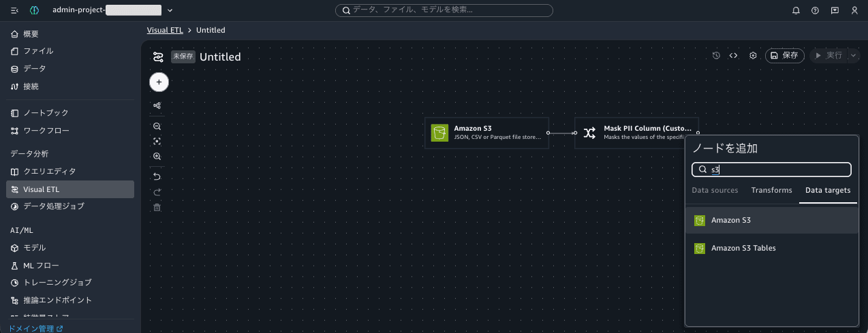Show the code view with angle-brackets icon
Image resolution: width=868 pixels, height=333 pixels.
pyautogui.click(x=734, y=56)
